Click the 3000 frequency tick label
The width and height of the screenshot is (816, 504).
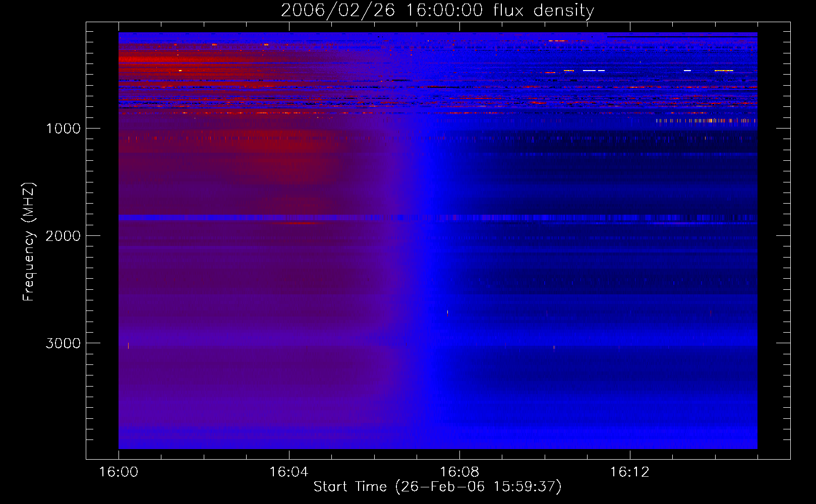pos(63,343)
